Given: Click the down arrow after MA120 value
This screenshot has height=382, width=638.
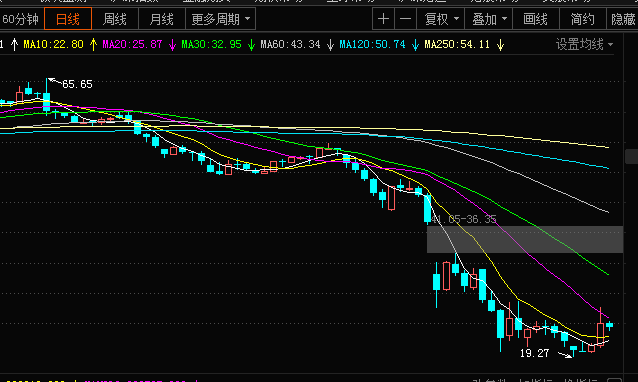Looking at the screenshot, I should (415, 45).
